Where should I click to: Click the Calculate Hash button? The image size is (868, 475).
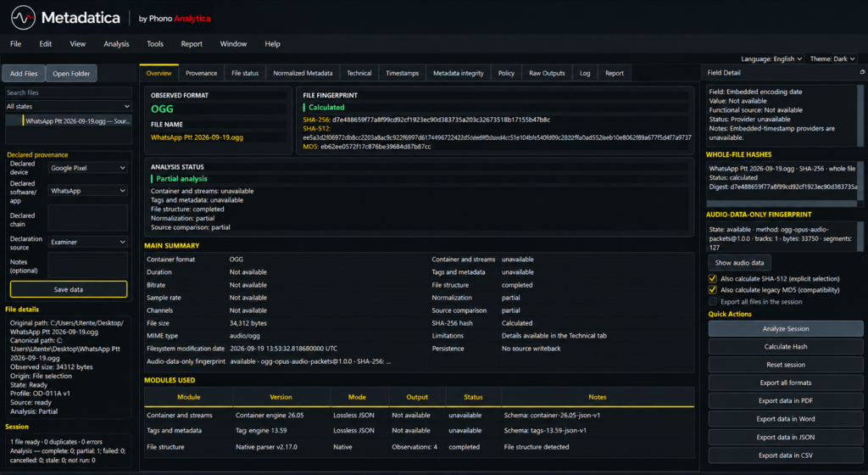(786, 347)
